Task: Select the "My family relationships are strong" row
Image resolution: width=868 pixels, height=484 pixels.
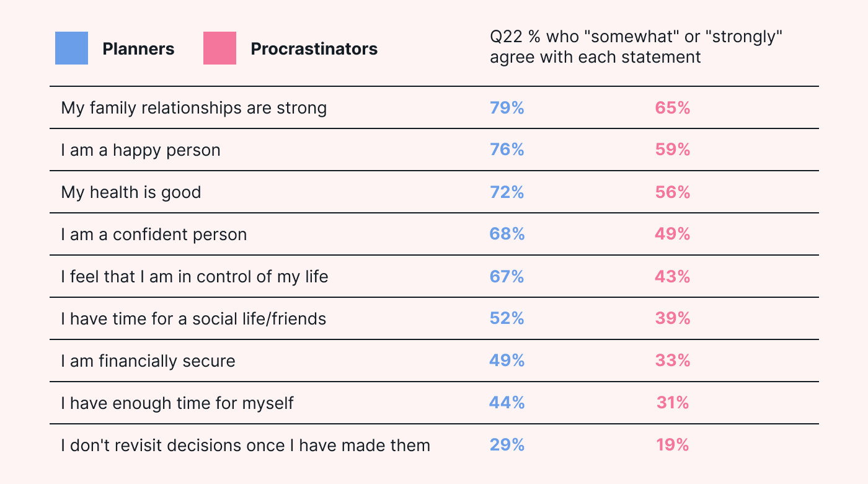Action: pyautogui.click(x=193, y=108)
